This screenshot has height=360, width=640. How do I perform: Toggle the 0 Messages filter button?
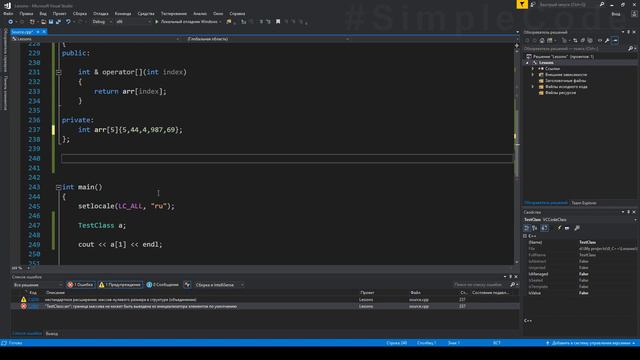click(x=162, y=284)
